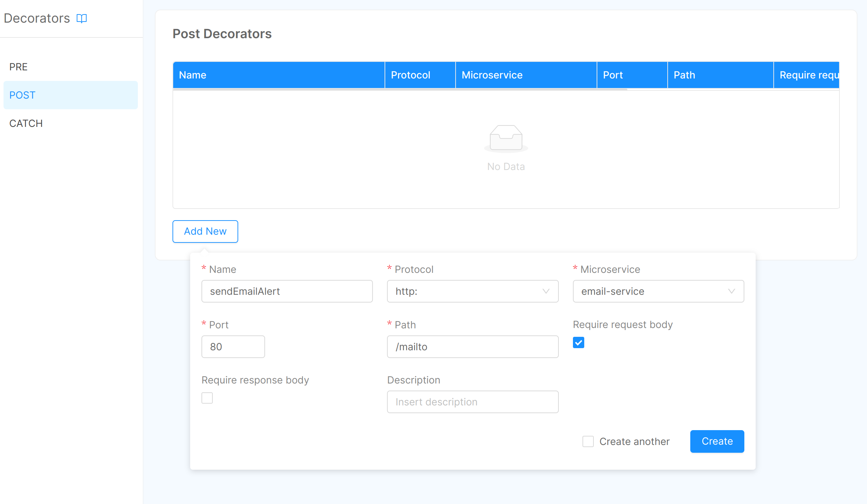867x504 pixels.
Task: Click the Port field showing 80
Action: pyautogui.click(x=233, y=346)
